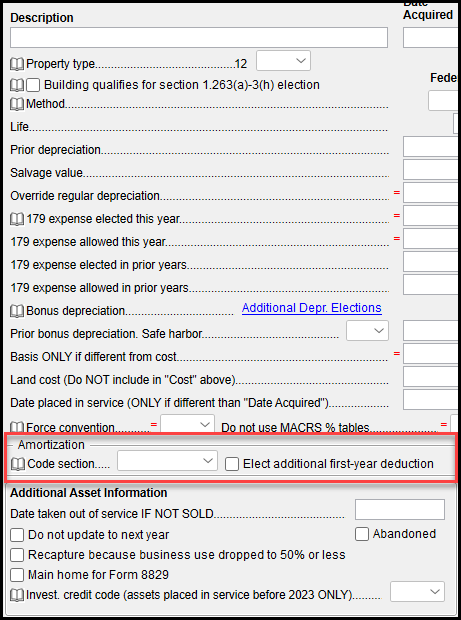Image resolution: width=461 pixels, height=620 pixels.
Task: Open help book icon beside Invest. credit code
Action: [x=17, y=595]
